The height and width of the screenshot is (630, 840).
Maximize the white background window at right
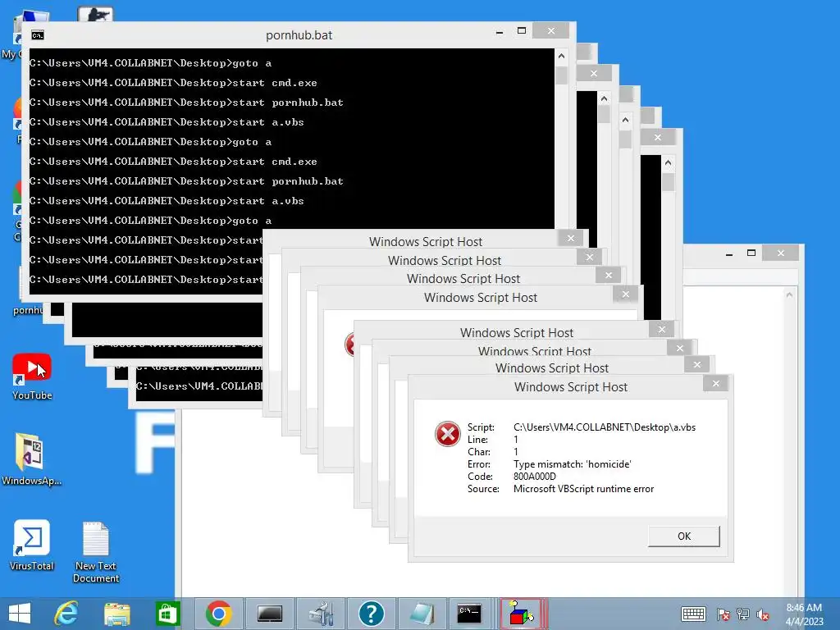(751, 253)
